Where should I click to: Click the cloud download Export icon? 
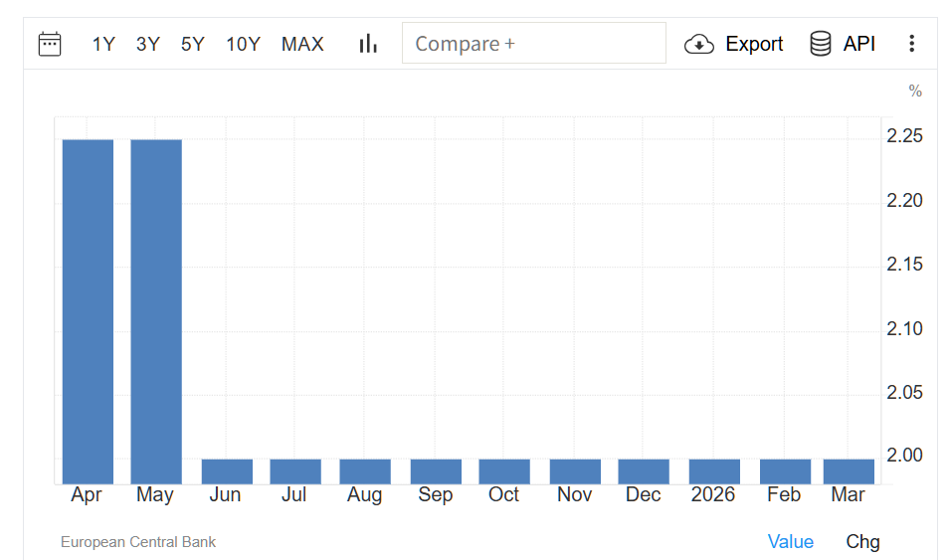click(699, 44)
